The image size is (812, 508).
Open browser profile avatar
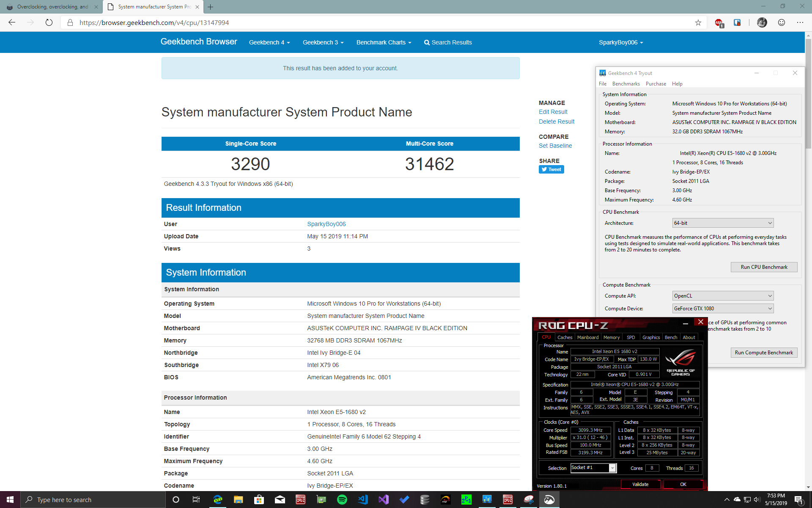[x=762, y=22]
